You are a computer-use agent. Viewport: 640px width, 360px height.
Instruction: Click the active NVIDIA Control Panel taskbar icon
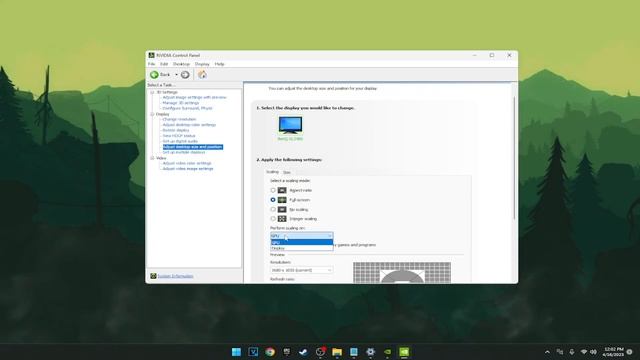404,352
